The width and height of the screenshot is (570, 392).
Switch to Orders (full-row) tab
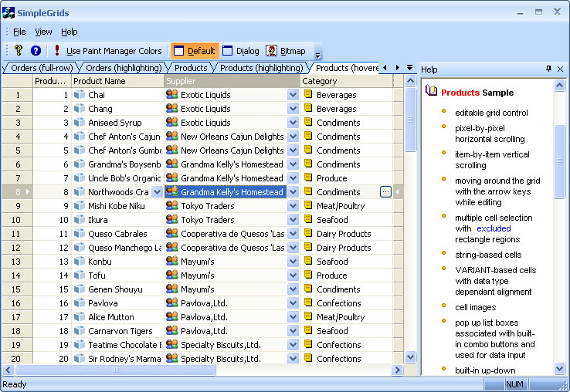tap(41, 68)
